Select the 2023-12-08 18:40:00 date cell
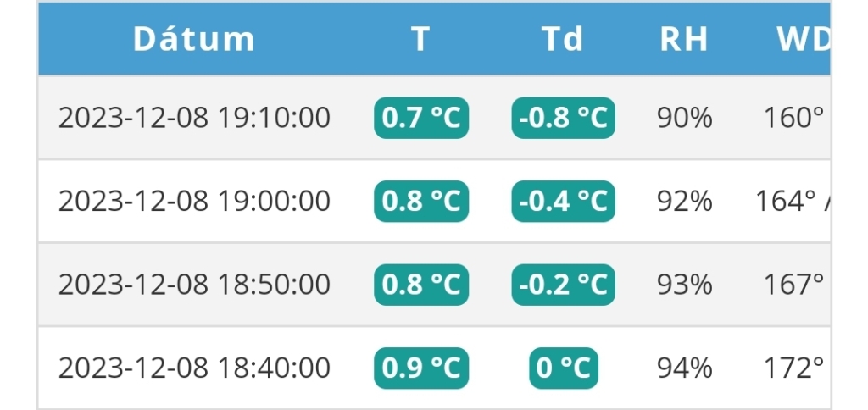Viewport: 868px width, 410px height. tap(194, 368)
